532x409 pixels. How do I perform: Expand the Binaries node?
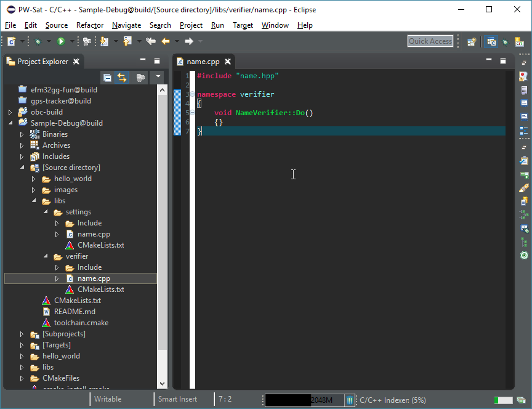point(22,134)
